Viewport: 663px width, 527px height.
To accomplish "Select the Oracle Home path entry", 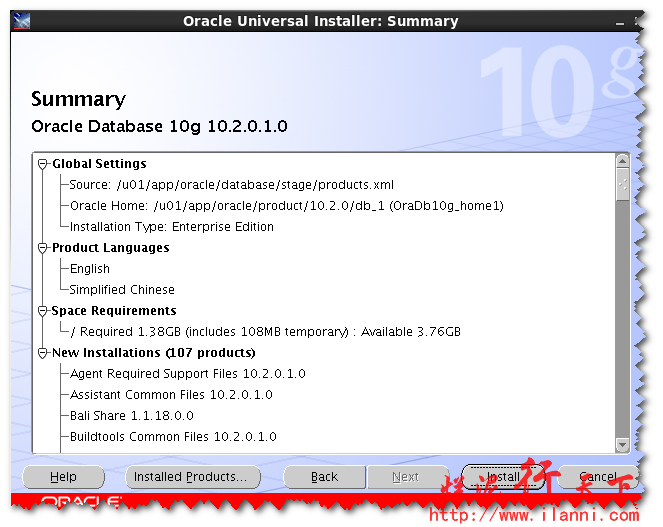I will 286,206.
